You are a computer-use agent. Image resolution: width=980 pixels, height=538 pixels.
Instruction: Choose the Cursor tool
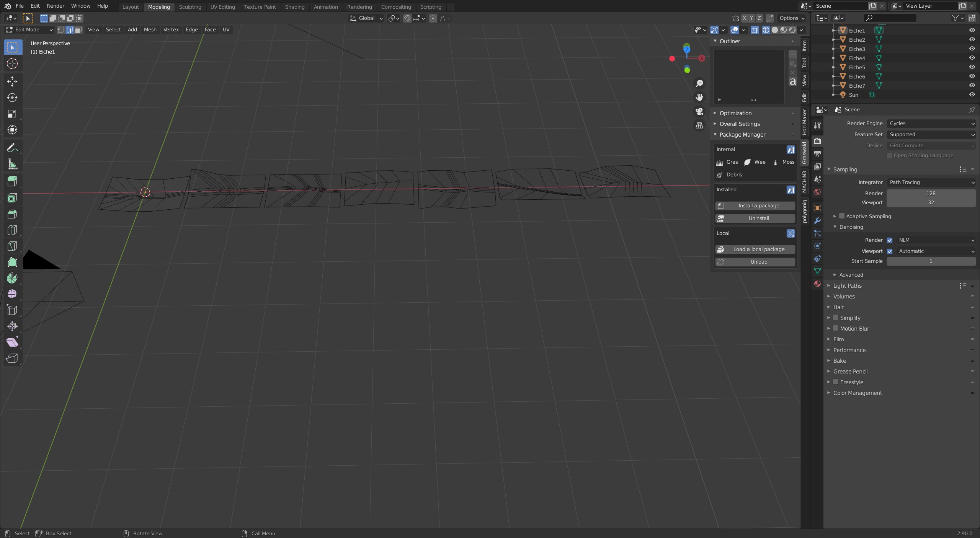click(12, 64)
